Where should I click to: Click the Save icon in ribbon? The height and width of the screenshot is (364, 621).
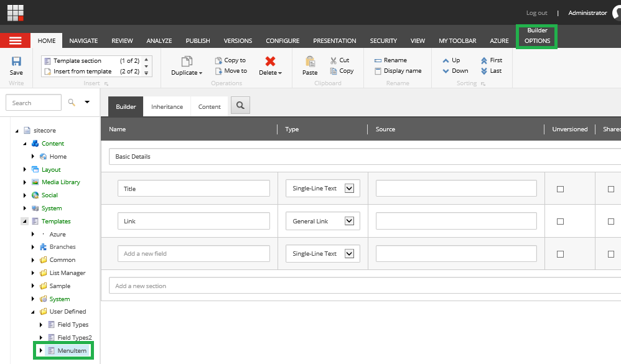click(16, 62)
